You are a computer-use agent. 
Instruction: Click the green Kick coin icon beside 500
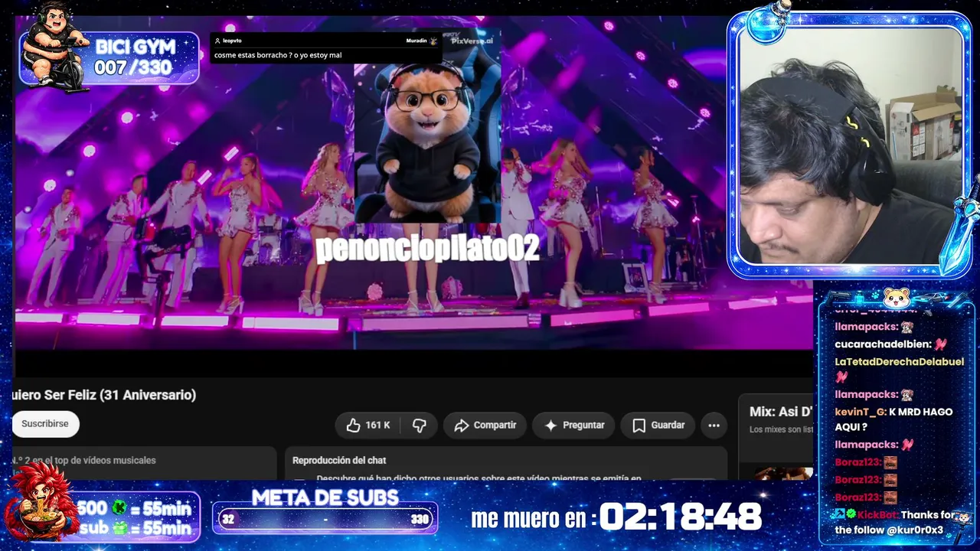point(119,508)
